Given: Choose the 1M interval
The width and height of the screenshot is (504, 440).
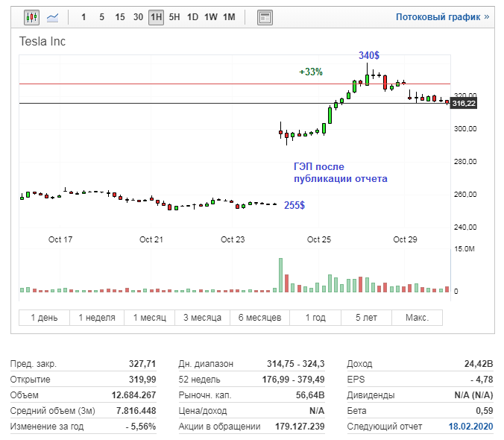Looking at the screenshot, I should 229,17.
